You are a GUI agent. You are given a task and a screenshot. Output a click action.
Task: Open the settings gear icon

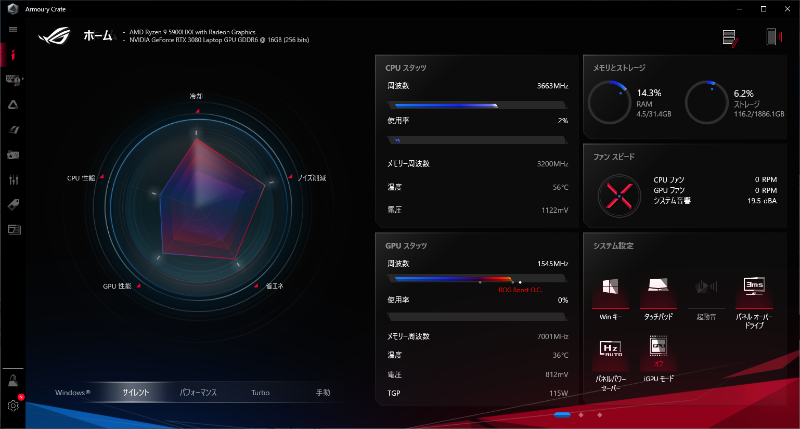point(13,405)
